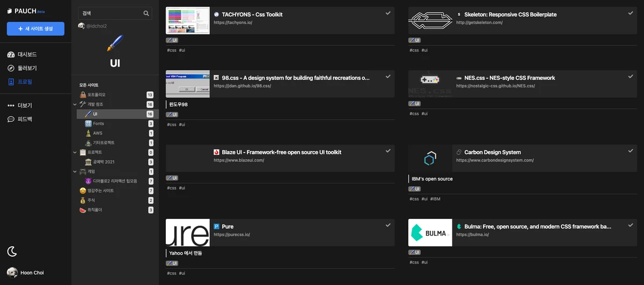
Task: Click the Skeleton favicon icon
Action: click(459, 14)
